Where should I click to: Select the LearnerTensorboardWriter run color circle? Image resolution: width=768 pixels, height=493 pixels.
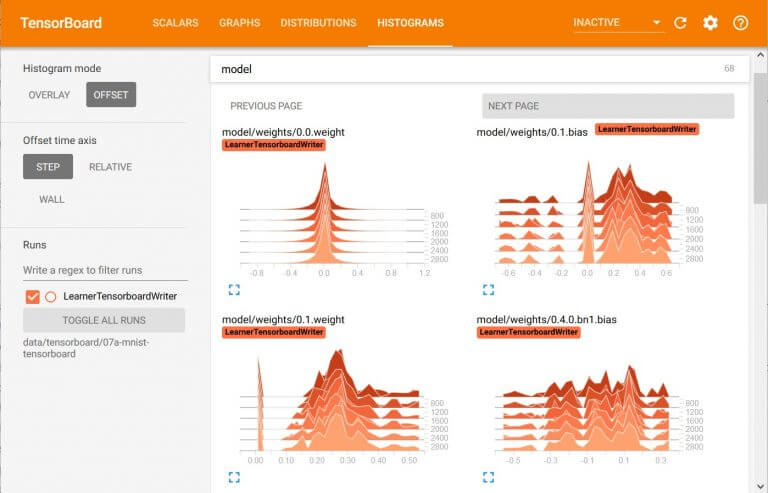(50, 296)
